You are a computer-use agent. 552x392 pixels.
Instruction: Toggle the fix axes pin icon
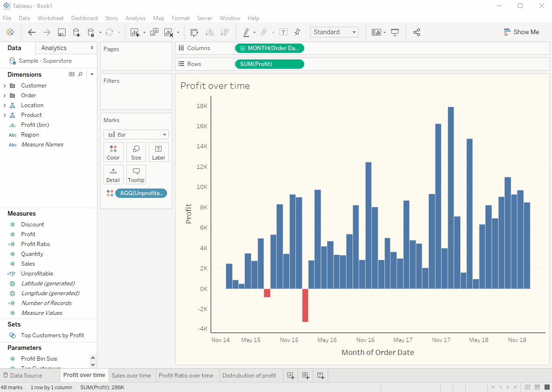[x=297, y=32]
